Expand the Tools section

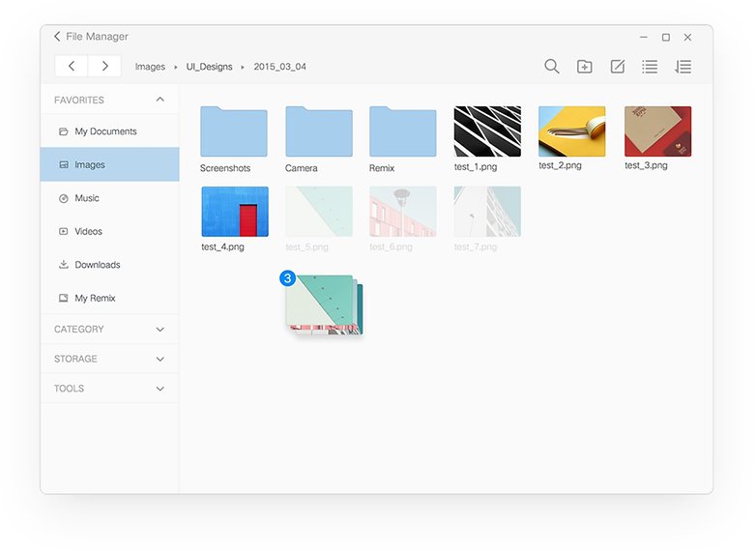[160, 389]
